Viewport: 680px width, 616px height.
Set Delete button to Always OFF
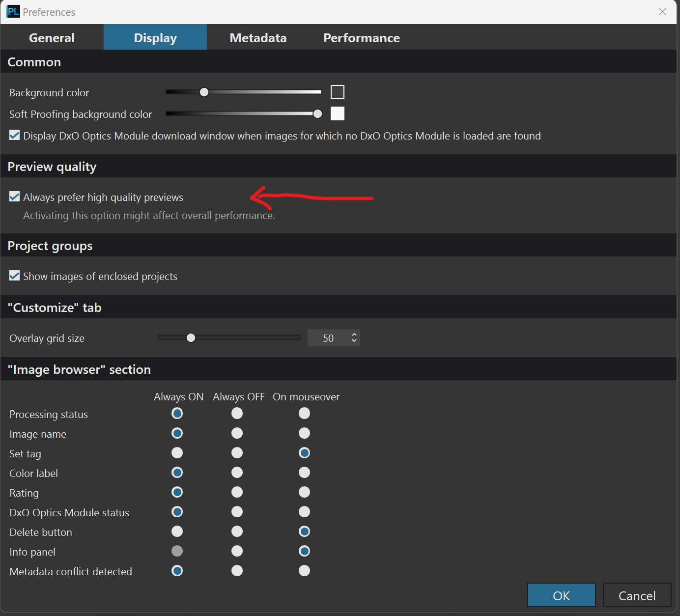pyautogui.click(x=237, y=532)
